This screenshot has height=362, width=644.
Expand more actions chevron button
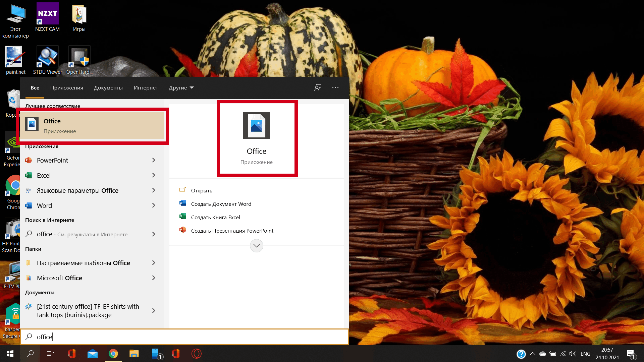257,246
